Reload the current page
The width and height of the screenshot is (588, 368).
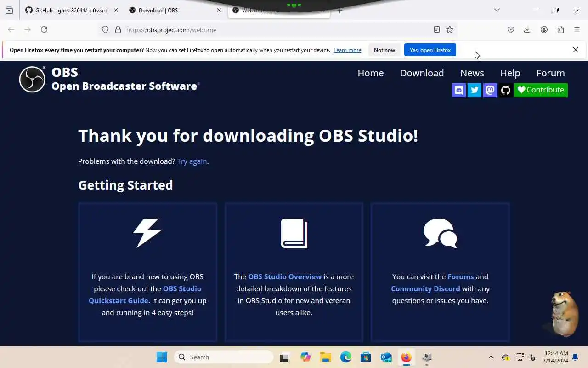44,29
